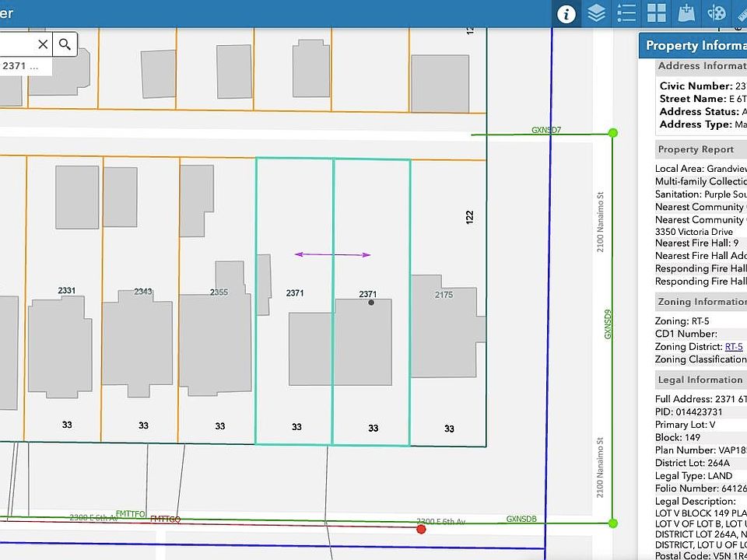Click the dark address point marker
The height and width of the screenshot is (560, 747).
(371, 303)
